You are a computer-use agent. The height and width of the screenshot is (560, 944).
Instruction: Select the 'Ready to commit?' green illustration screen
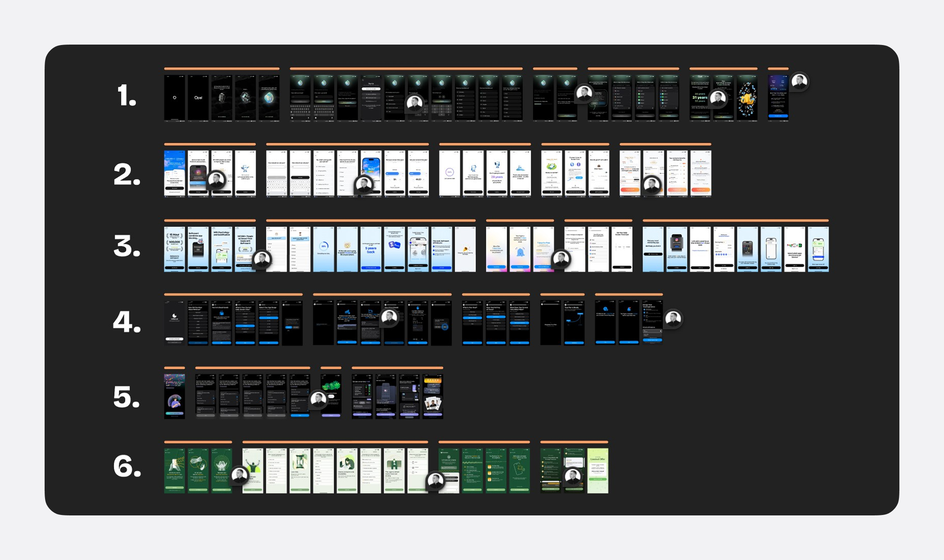click(x=552, y=173)
